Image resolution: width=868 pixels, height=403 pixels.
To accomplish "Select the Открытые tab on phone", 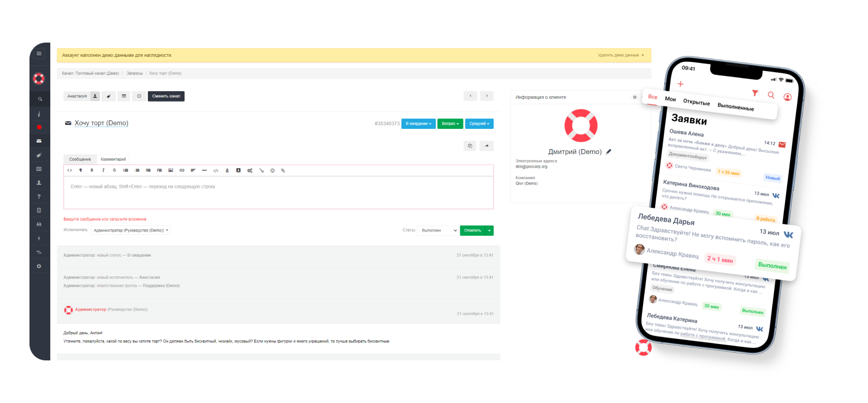I will [x=697, y=102].
